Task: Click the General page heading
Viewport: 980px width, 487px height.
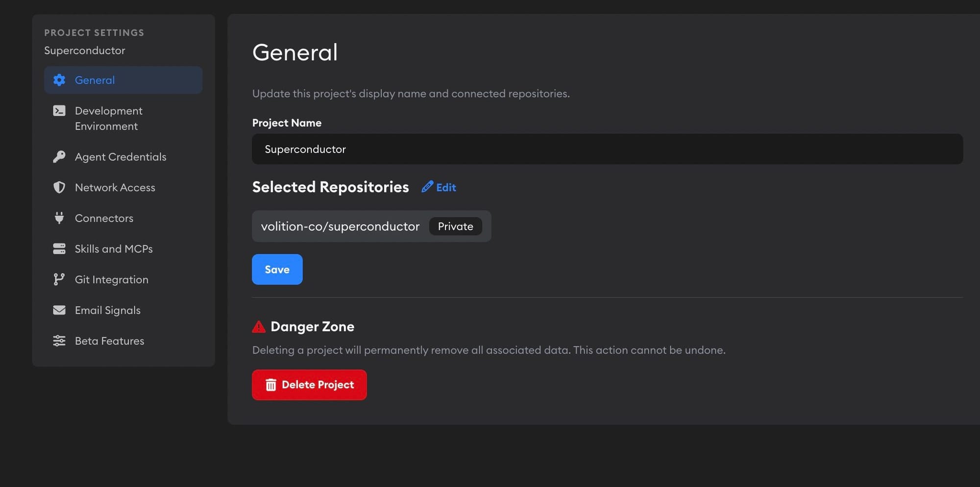Action: (x=295, y=52)
